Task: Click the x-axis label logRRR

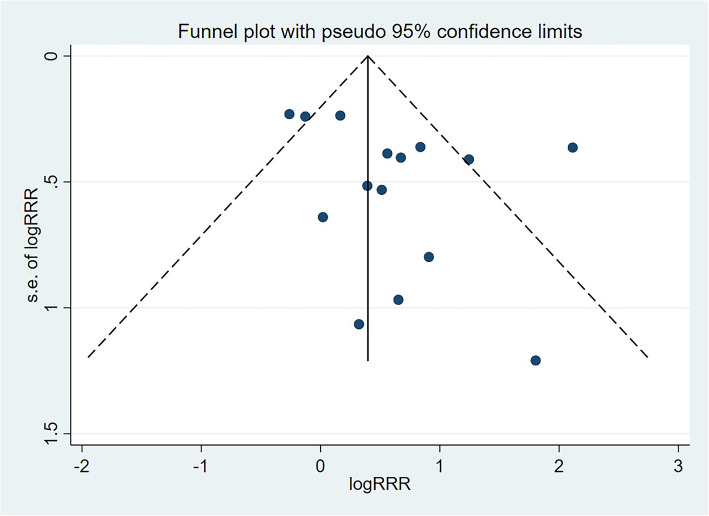Action: (x=380, y=488)
